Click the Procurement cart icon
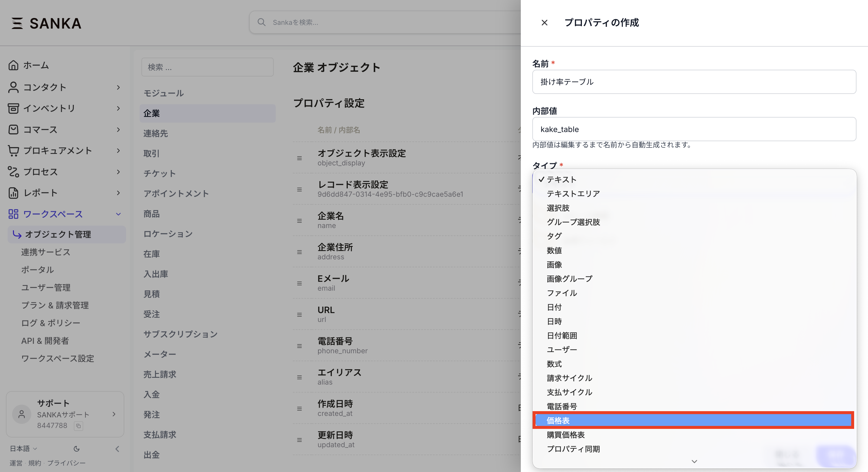This screenshot has width=868, height=472. coord(13,151)
